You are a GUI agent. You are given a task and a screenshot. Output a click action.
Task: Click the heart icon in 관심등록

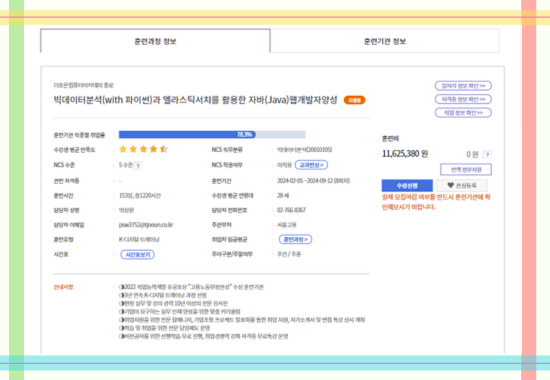[450, 185]
